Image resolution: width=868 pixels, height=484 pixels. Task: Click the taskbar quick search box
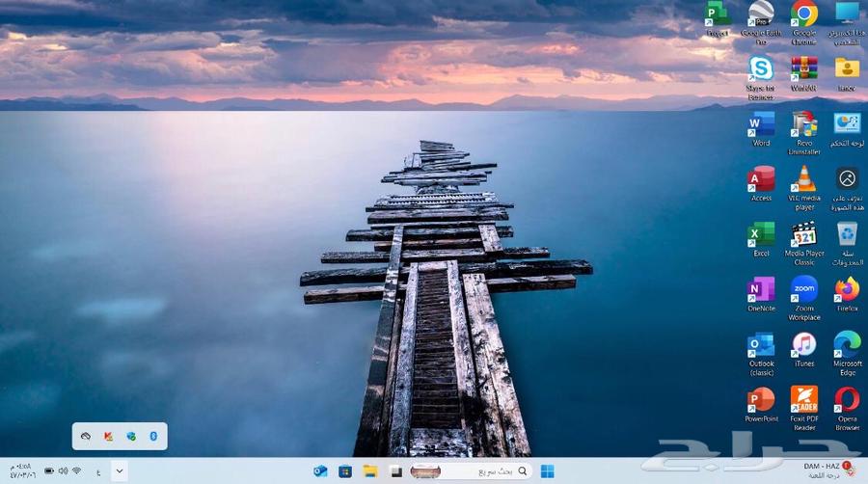[x=471, y=471]
